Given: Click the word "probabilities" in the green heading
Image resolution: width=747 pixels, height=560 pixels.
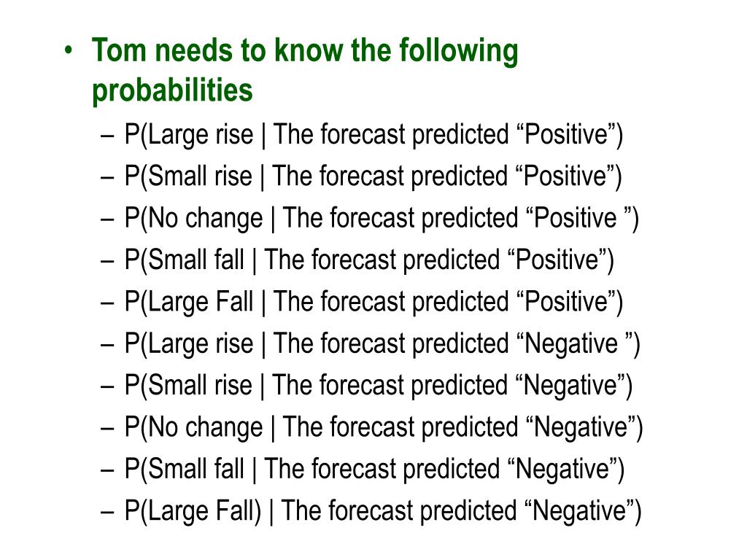Looking at the screenshot, I should pos(172,90).
